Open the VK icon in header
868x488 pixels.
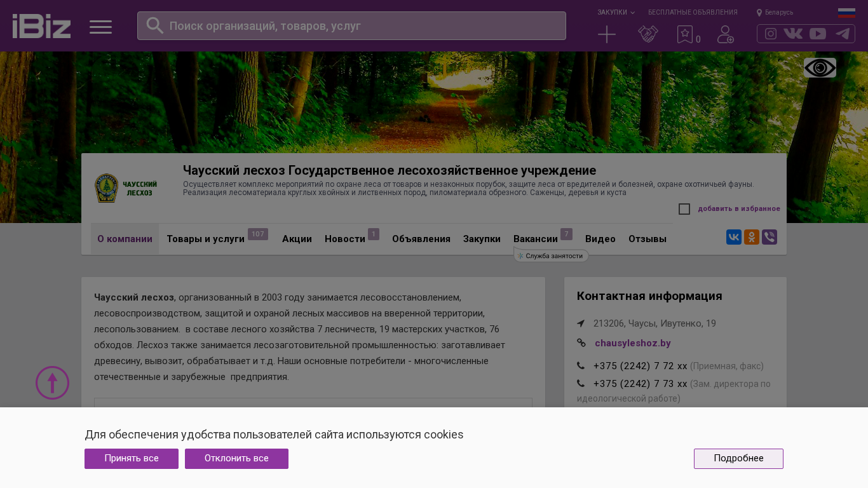tap(793, 34)
